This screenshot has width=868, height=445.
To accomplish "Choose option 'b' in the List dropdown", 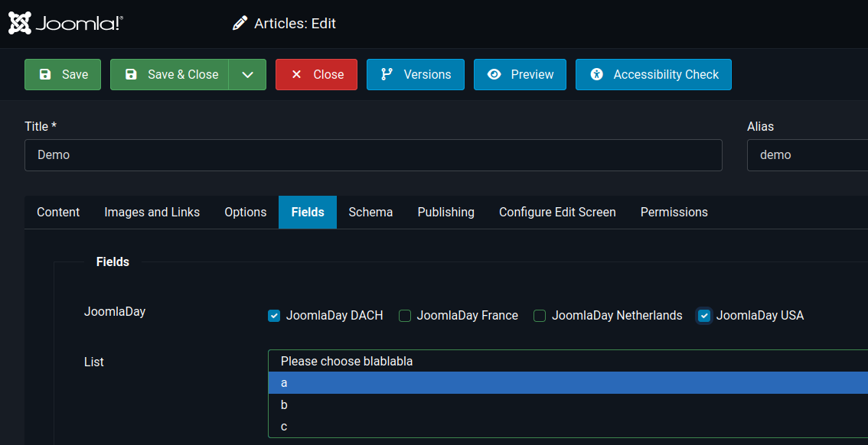I will click(x=568, y=404).
